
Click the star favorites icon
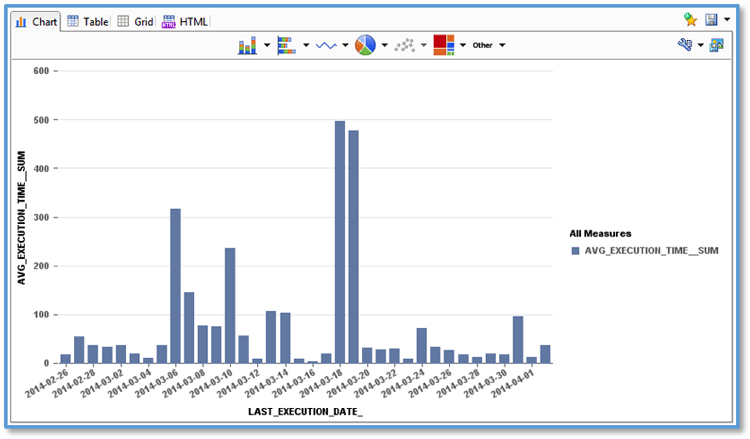[690, 20]
